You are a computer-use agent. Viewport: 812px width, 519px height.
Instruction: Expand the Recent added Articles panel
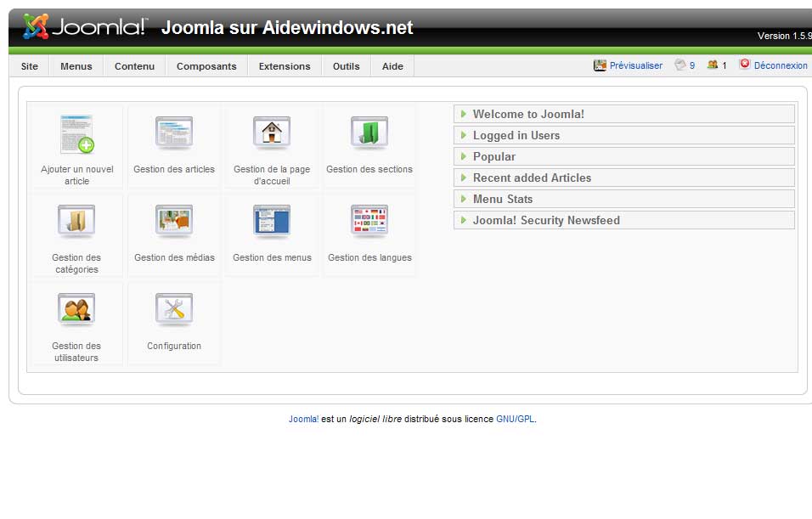624,178
